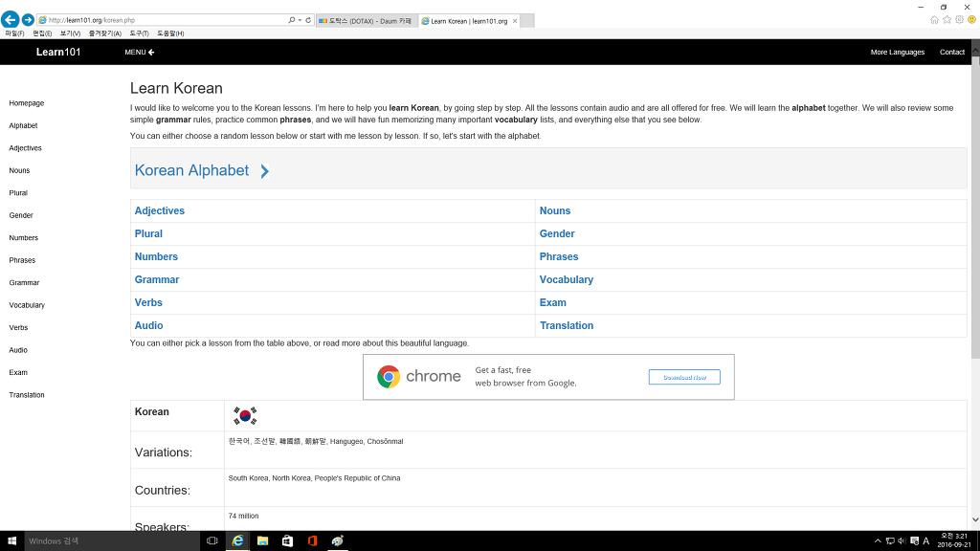Click the Chrome logo in the ad

coord(389,377)
